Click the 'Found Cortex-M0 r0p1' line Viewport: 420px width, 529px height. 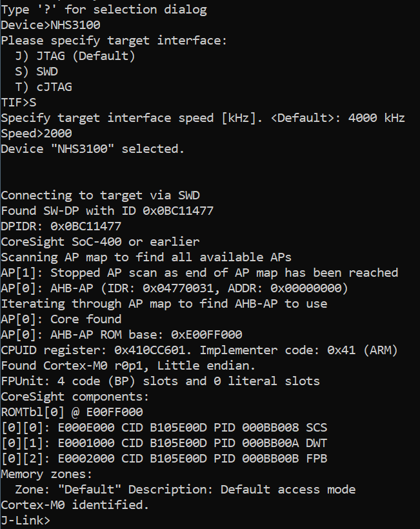pos(129,366)
